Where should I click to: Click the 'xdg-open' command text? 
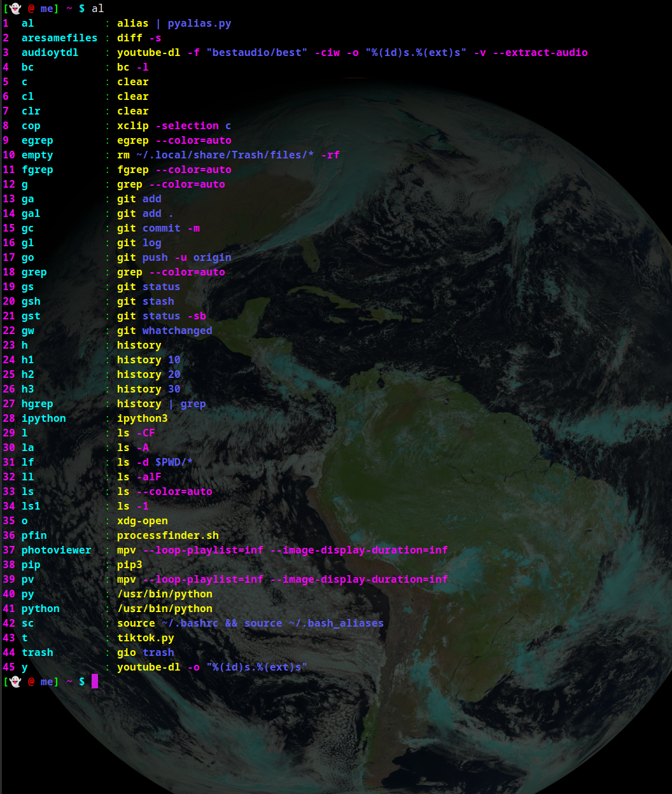(142, 520)
